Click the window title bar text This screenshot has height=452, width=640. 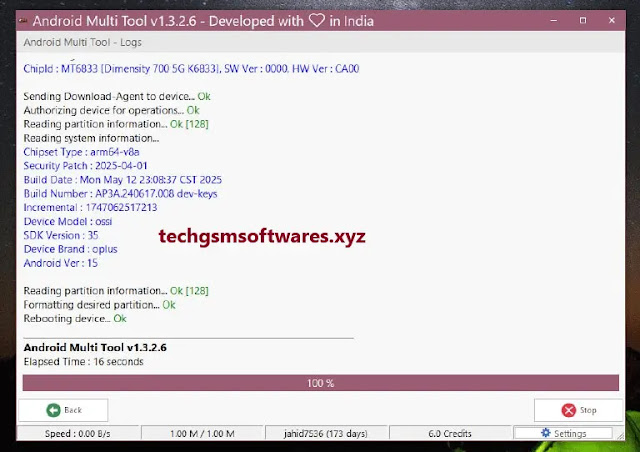pyautogui.click(x=203, y=21)
